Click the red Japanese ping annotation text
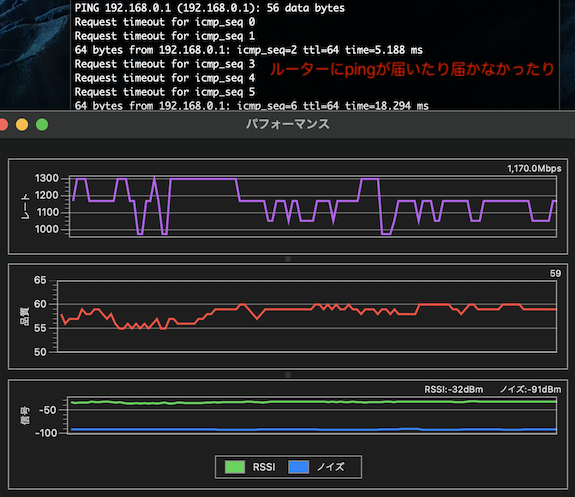 tap(412, 69)
